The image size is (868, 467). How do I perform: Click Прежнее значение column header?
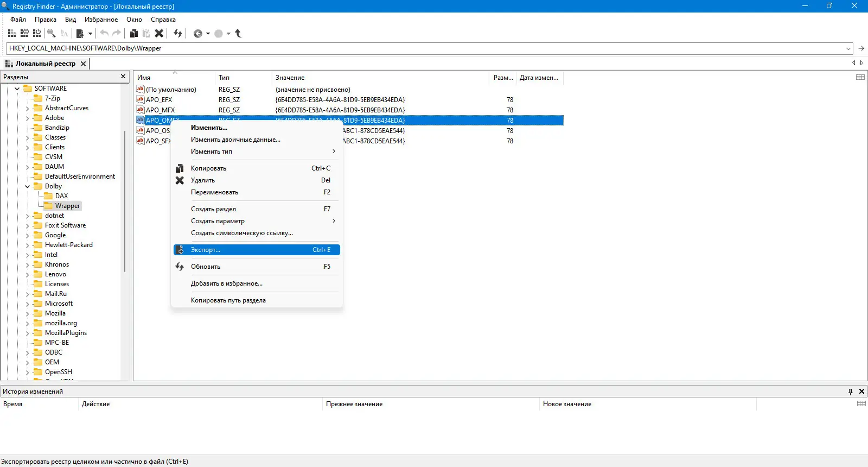[431, 404]
